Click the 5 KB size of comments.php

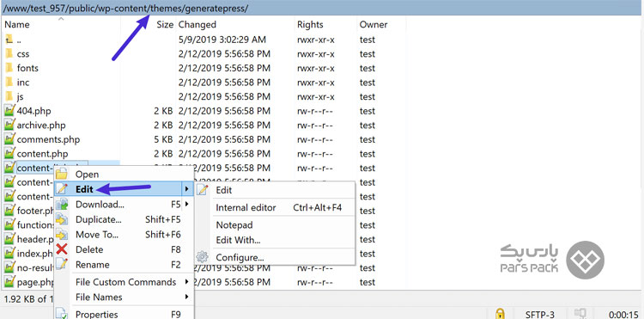tap(163, 139)
